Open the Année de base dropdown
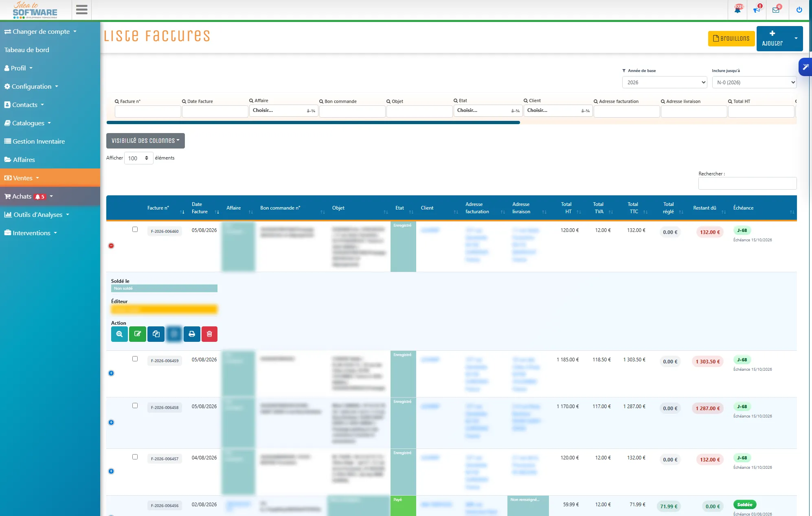The image size is (812, 516). point(665,82)
